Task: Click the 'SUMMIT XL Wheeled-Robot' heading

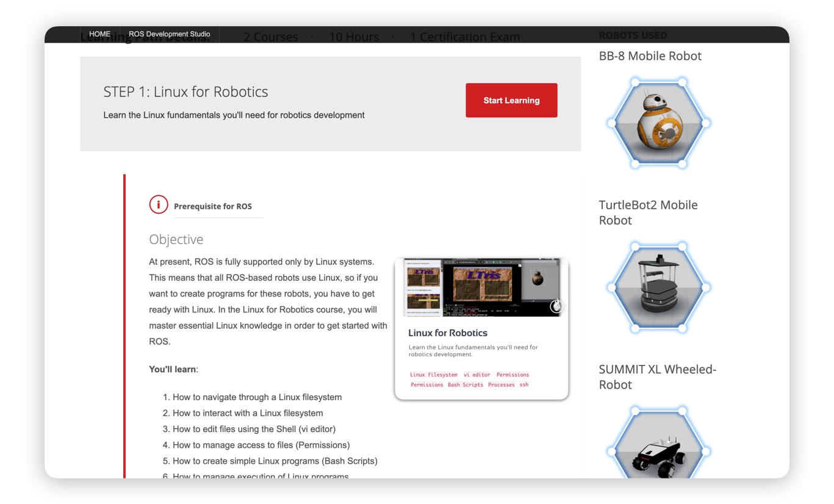Action: tap(657, 376)
